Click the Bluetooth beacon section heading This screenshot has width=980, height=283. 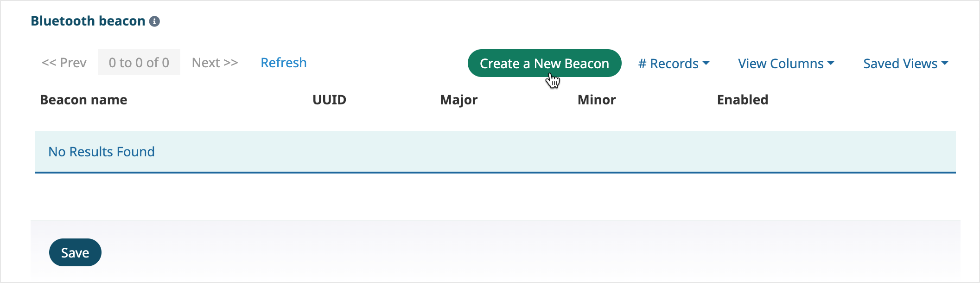(x=88, y=21)
